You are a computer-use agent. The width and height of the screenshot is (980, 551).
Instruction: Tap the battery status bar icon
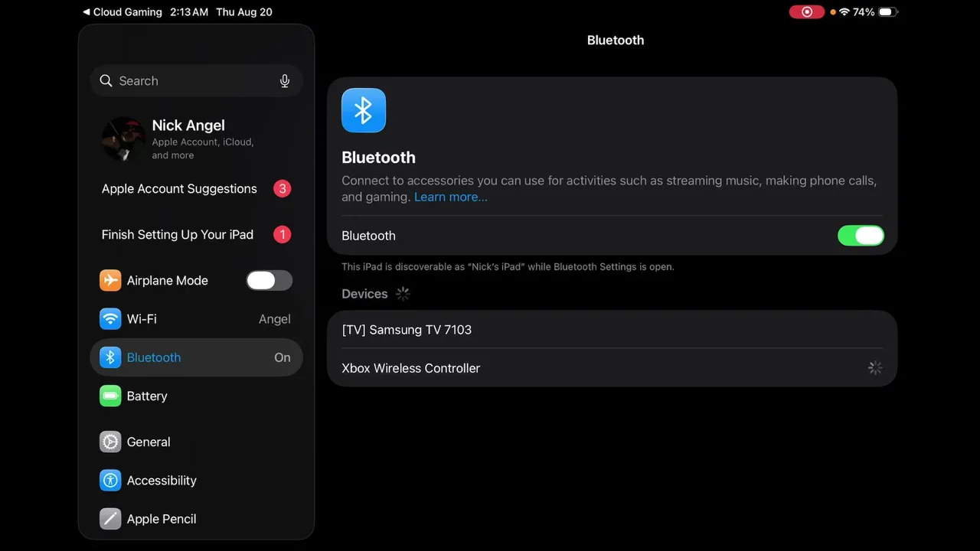(887, 12)
